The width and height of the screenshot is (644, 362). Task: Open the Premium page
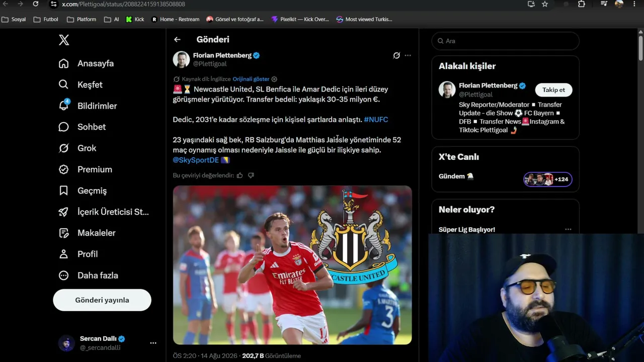pyautogui.click(x=85, y=169)
